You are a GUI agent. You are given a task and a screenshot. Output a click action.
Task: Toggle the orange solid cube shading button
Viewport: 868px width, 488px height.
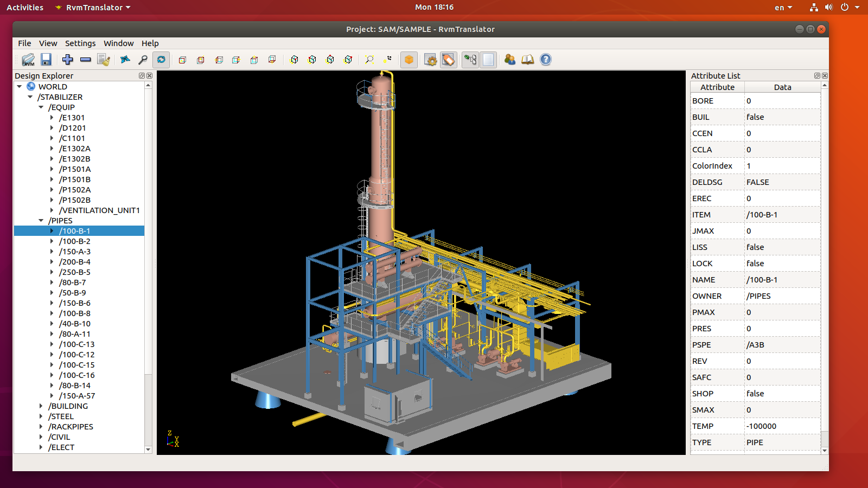tap(409, 60)
